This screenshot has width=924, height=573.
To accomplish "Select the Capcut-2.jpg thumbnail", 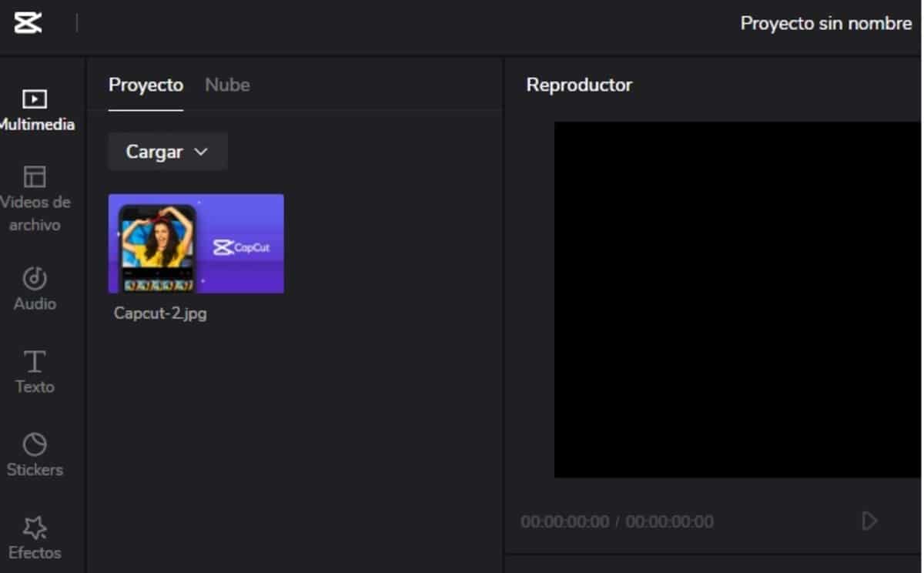I will pyautogui.click(x=196, y=243).
